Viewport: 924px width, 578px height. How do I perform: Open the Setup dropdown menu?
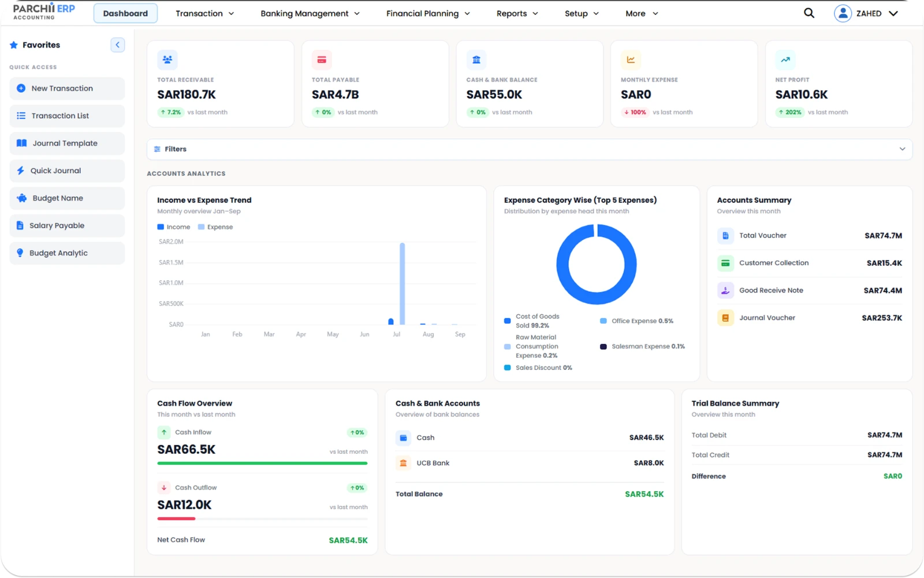[582, 13]
